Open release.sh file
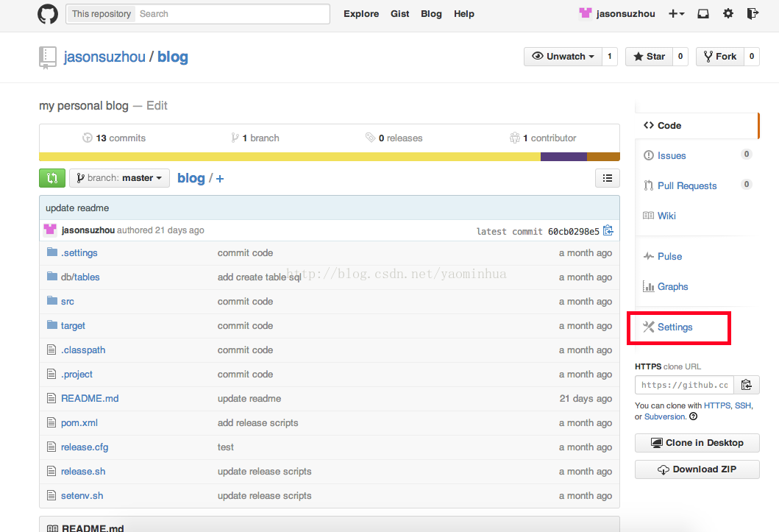The height and width of the screenshot is (532, 779). [83, 472]
